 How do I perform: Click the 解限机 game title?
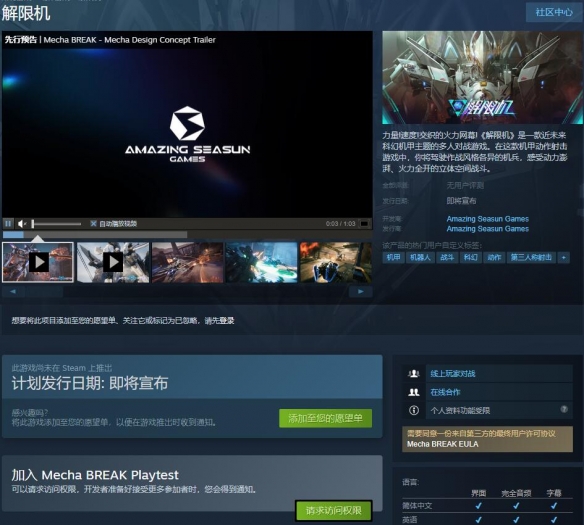(x=26, y=13)
